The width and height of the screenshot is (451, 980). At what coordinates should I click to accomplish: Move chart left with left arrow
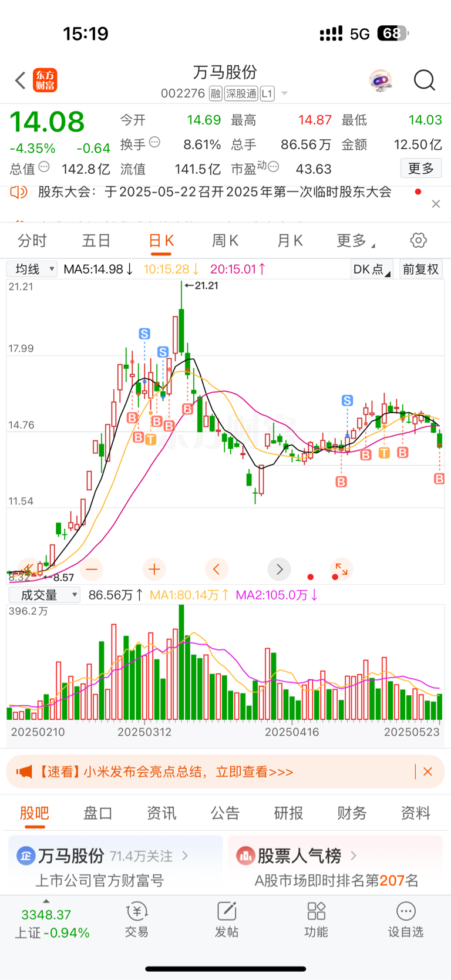click(216, 569)
